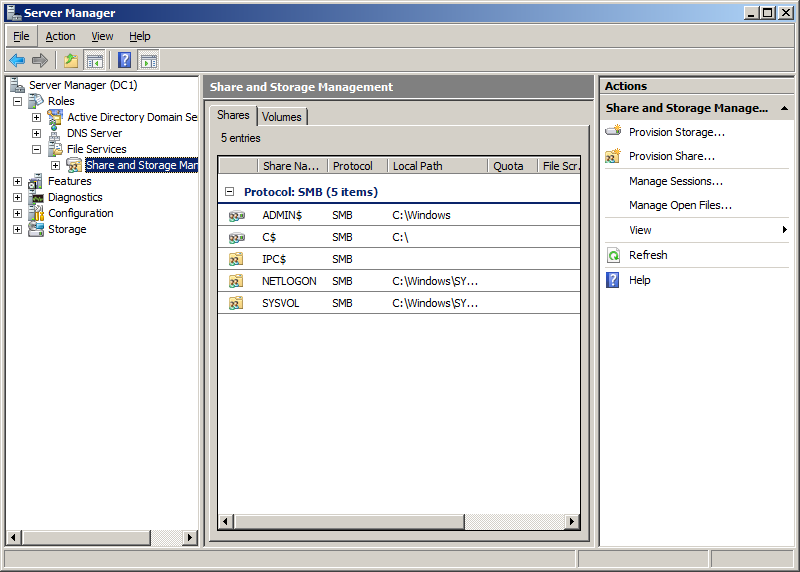This screenshot has width=800, height=572.
Task: Collapse the File Services node
Action: (x=36, y=149)
